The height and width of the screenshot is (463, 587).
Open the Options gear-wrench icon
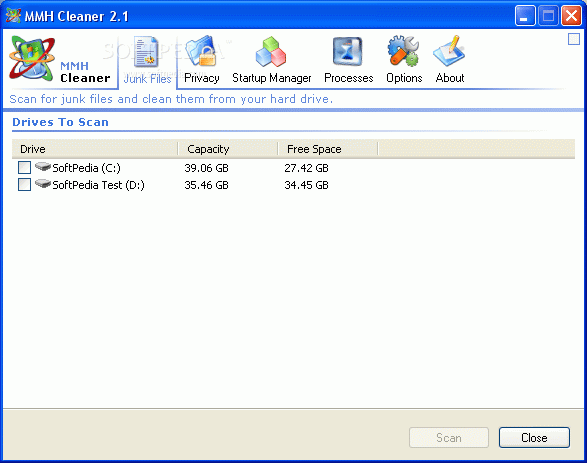(403, 51)
